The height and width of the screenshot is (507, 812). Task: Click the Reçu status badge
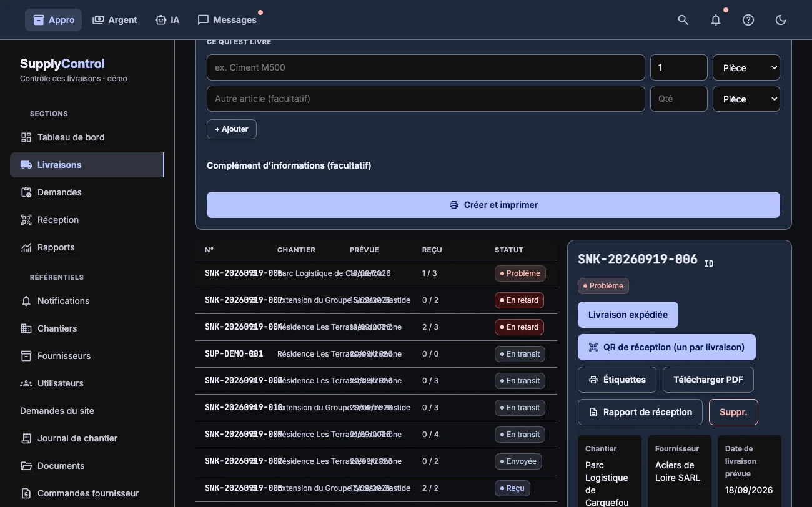(512, 488)
